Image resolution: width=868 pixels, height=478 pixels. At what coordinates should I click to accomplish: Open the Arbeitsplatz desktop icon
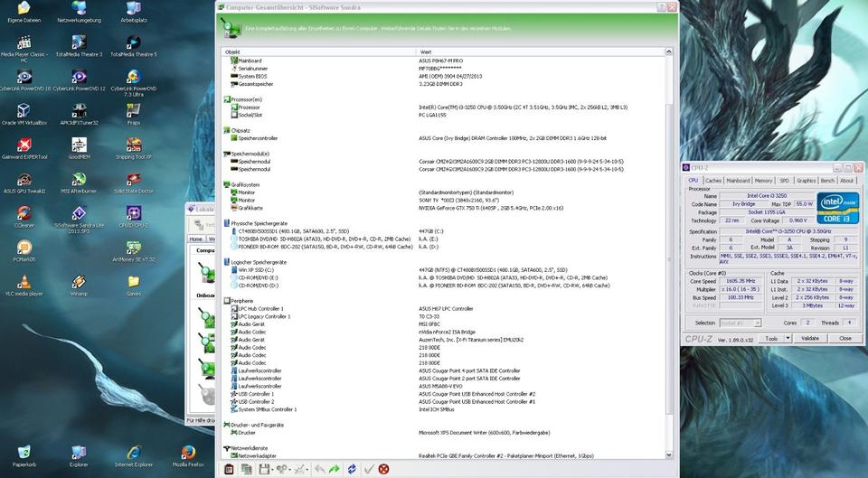(134, 8)
